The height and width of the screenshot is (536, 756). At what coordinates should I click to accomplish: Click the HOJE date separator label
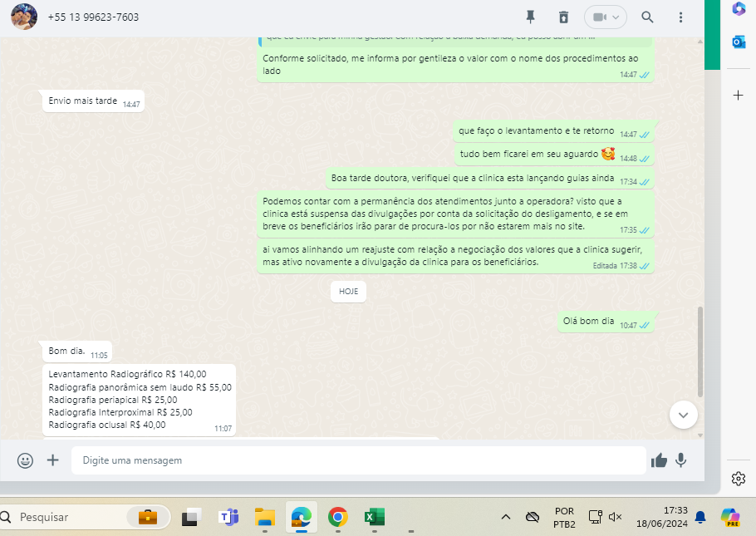coord(348,292)
